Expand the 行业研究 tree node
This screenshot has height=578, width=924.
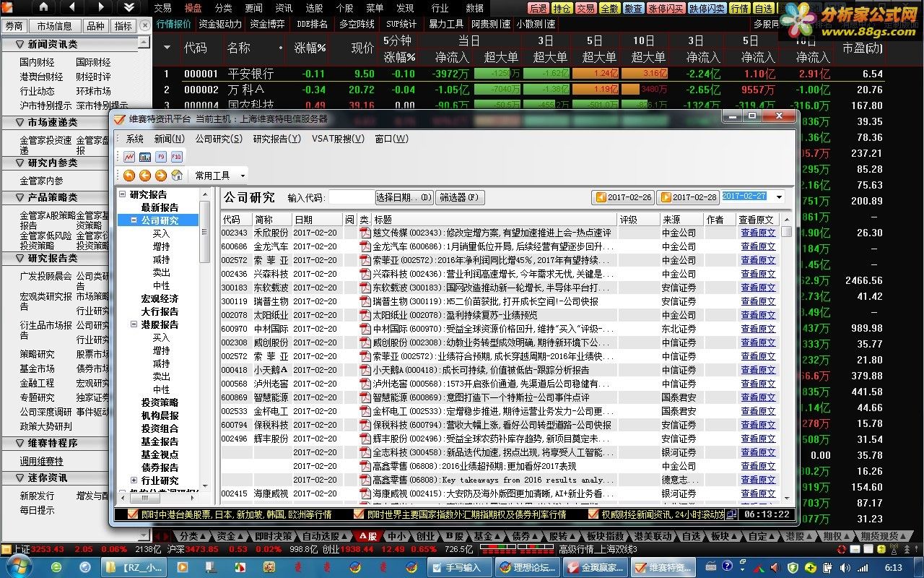tap(134, 480)
